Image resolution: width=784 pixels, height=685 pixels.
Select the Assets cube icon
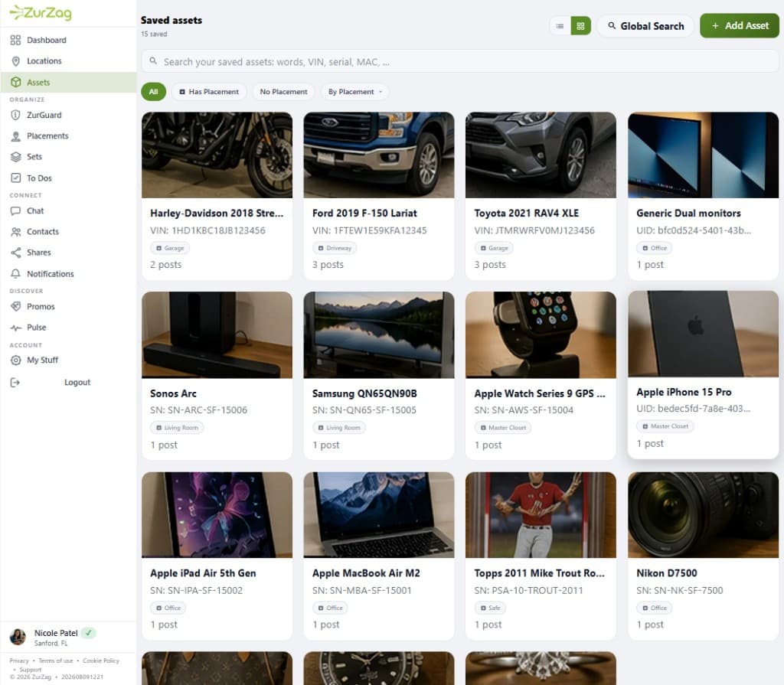(15, 82)
